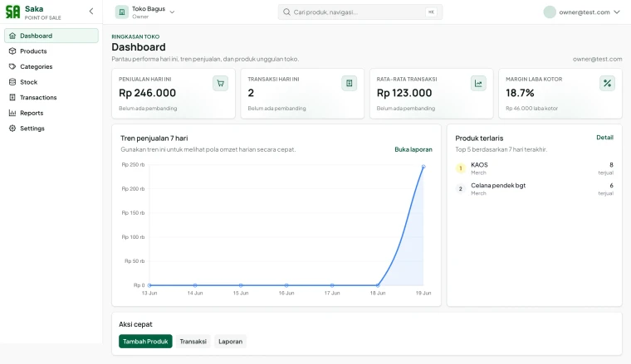Go to Products in the sidebar
The image size is (631, 364).
[51, 51]
